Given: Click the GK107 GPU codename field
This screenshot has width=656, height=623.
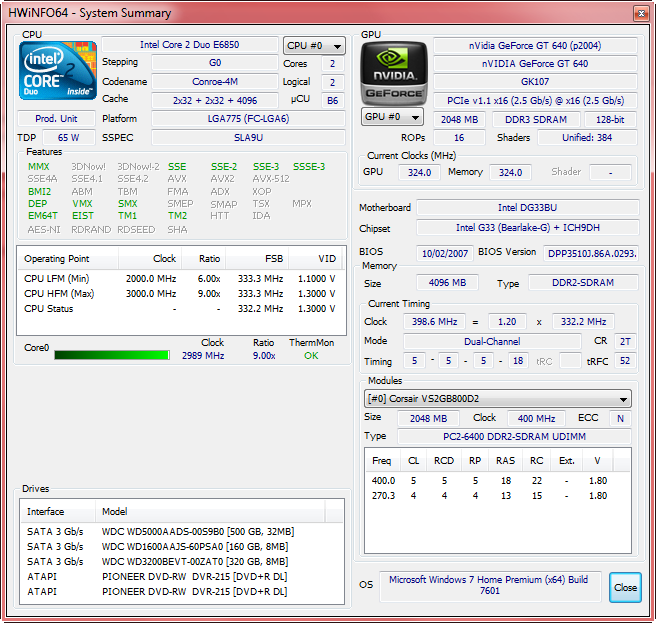Looking at the screenshot, I should [x=535, y=82].
